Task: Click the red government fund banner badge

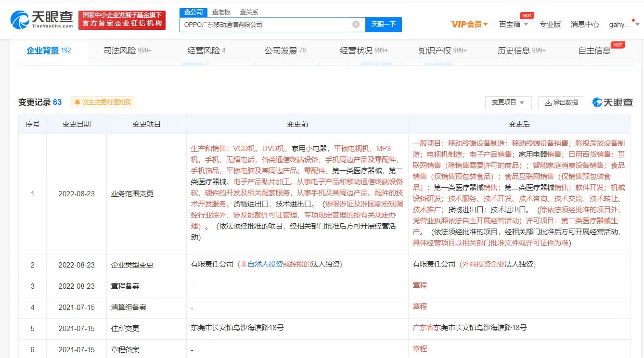Action: coord(122,20)
